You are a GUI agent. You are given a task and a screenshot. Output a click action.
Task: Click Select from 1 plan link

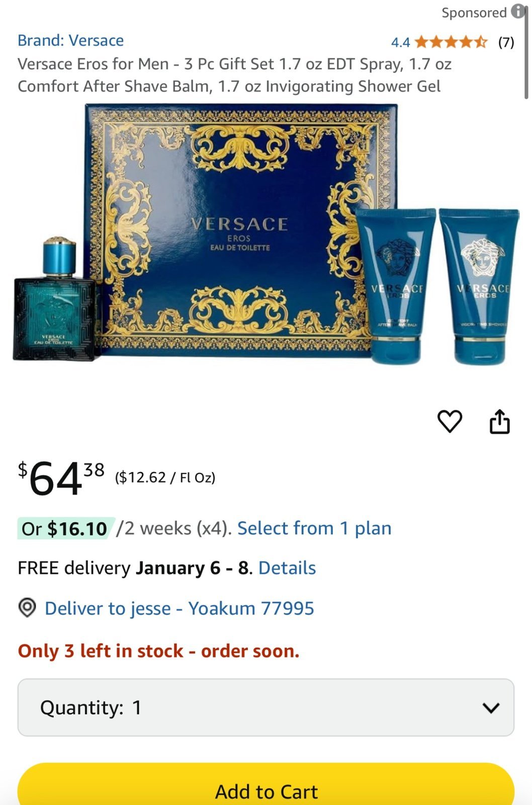tap(314, 528)
